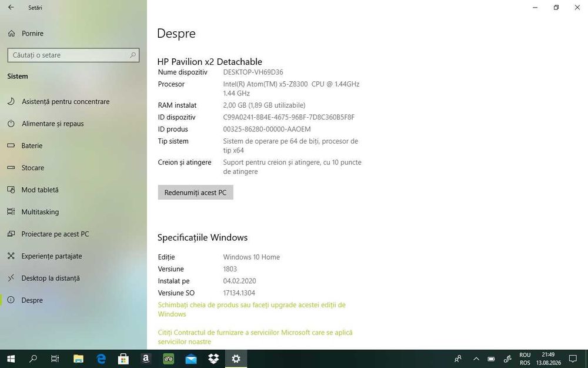Open the Action Center notifications icon
Image resolution: width=588 pixels, height=368 pixels.
point(573,359)
